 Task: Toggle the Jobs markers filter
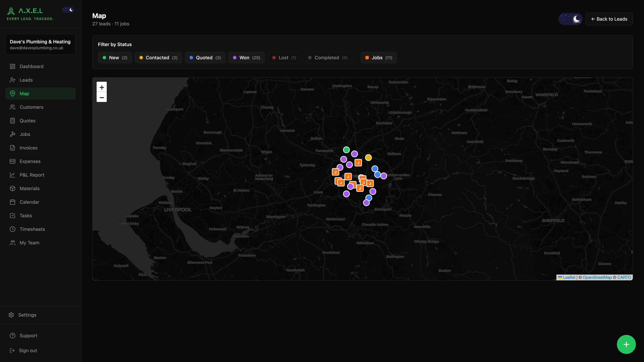pyautogui.click(x=378, y=58)
